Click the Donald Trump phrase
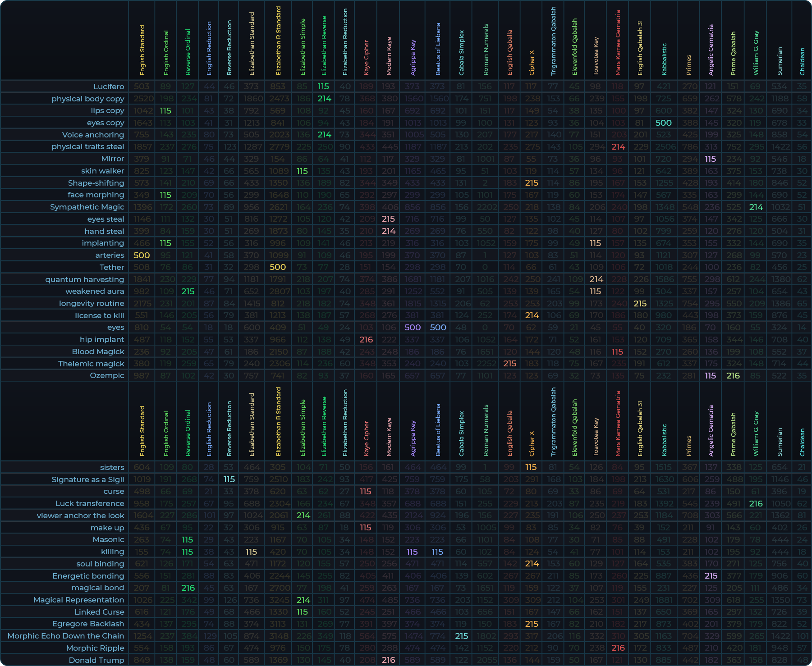 tap(96, 660)
